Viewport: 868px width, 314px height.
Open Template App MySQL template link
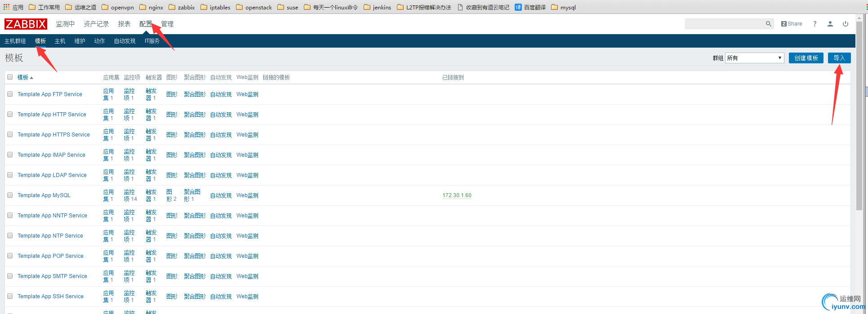pos(44,195)
